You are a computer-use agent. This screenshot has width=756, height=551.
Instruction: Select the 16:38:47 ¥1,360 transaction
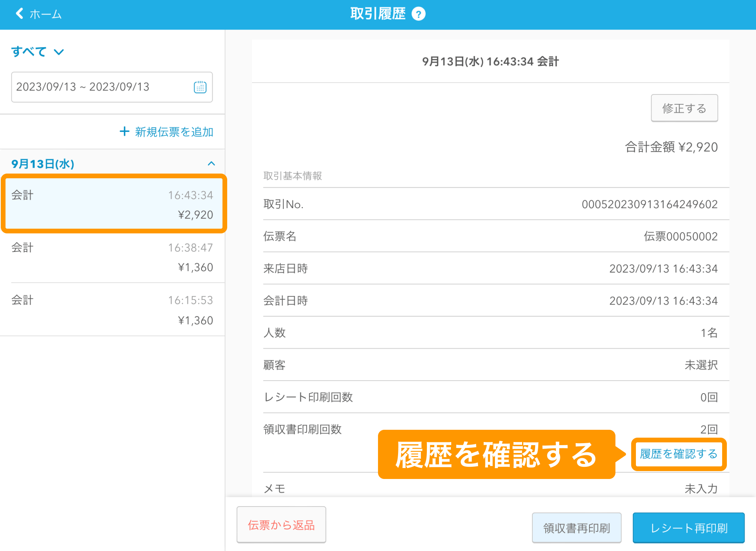tap(113, 257)
